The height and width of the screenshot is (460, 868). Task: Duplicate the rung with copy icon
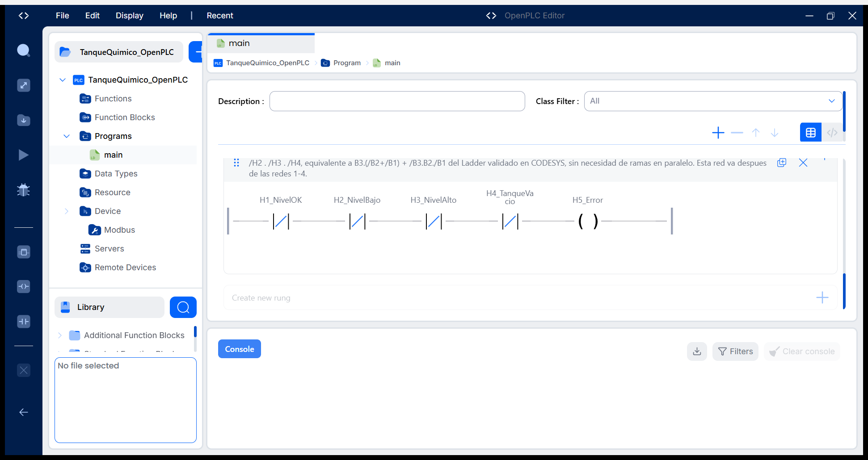(x=782, y=163)
